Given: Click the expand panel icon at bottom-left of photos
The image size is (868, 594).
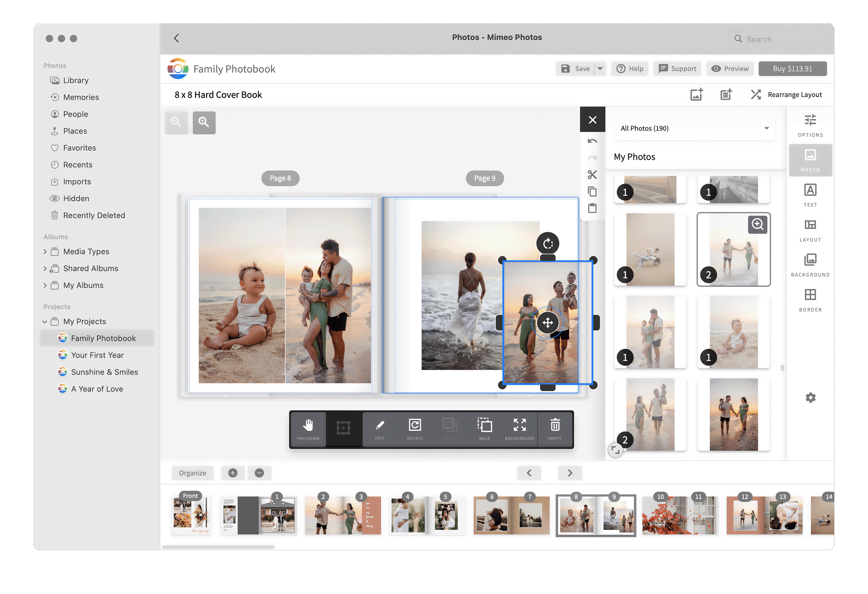Looking at the screenshot, I should pos(615,450).
